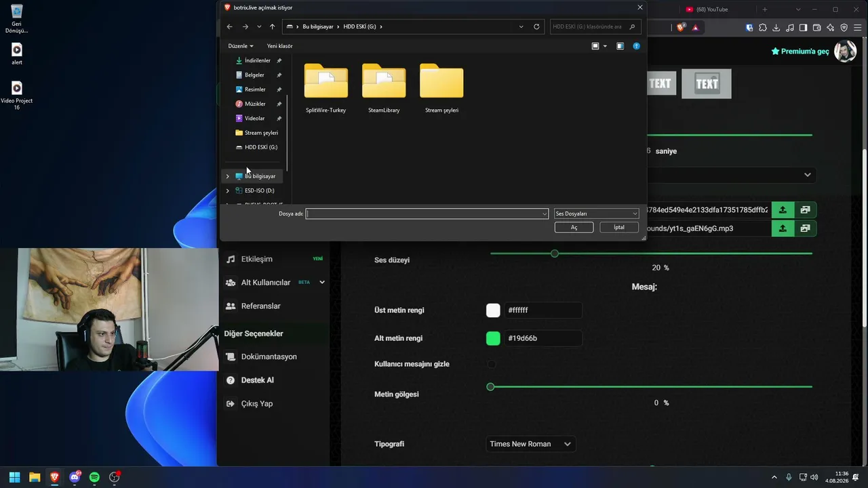
Task: Open the SteamLibrary folder
Action: pyautogui.click(x=384, y=88)
